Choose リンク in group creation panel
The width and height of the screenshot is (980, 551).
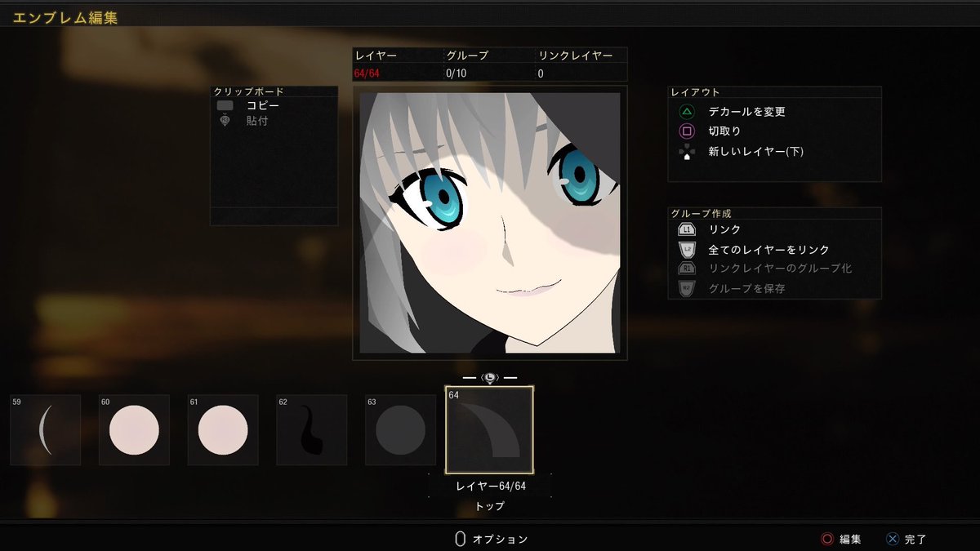pos(725,230)
